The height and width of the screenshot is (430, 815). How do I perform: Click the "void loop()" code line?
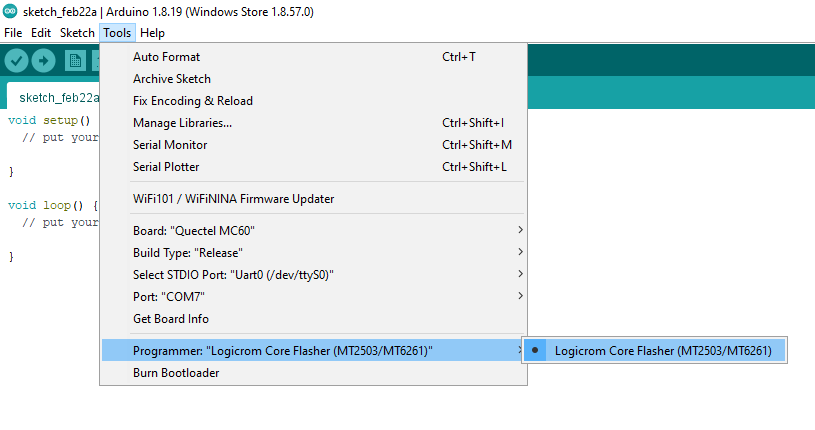52,205
